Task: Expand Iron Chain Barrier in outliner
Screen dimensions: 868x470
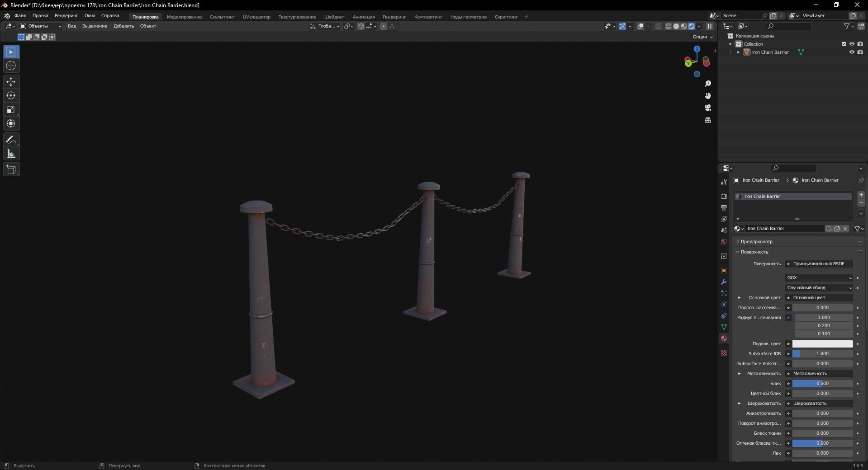Action: click(739, 52)
